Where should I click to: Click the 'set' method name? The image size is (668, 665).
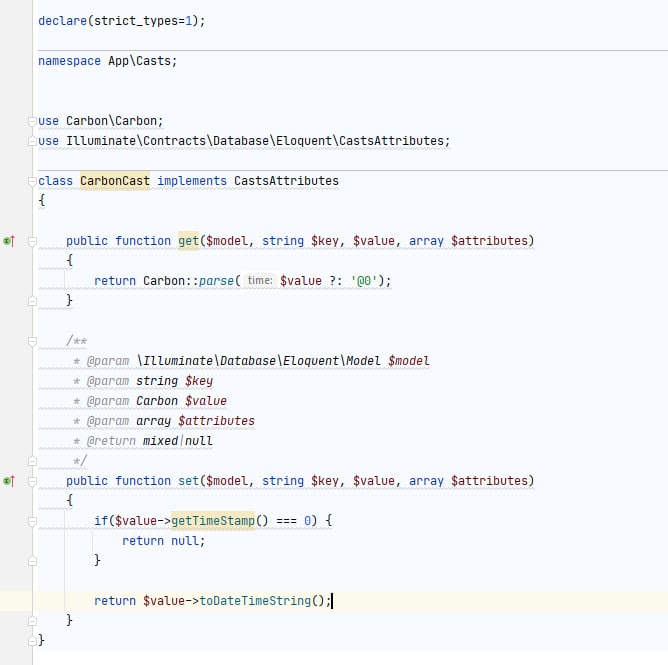(188, 481)
